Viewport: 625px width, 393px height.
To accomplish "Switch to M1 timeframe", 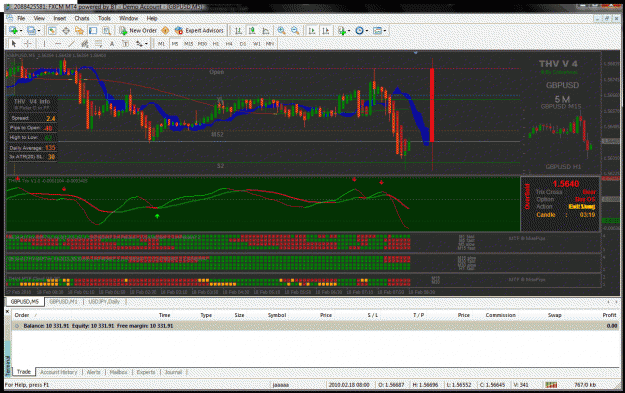I will pos(161,43).
